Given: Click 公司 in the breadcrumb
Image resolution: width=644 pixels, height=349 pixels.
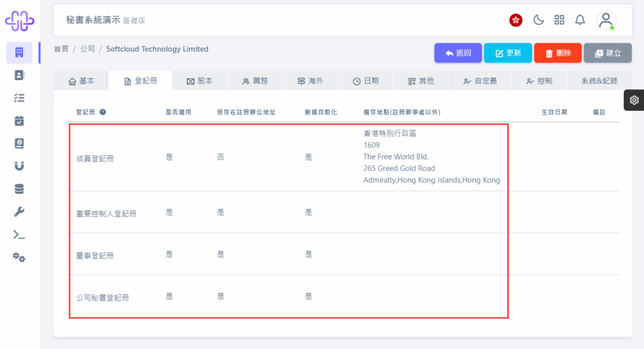Looking at the screenshot, I should 87,49.
